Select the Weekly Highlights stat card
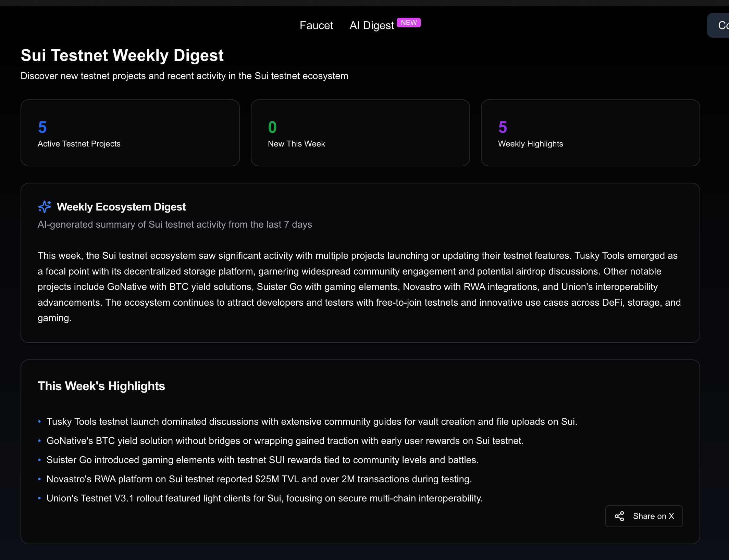The width and height of the screenshot is (729, 560). click(591, 133)
